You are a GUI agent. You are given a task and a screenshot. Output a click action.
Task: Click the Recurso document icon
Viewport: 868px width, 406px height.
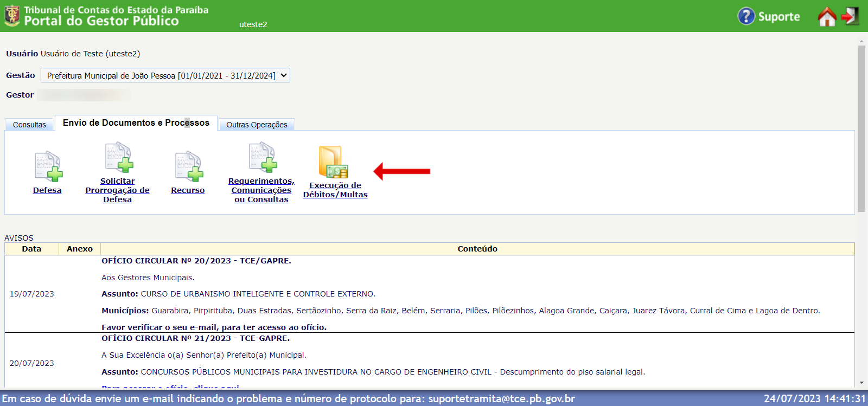(189, 166)
